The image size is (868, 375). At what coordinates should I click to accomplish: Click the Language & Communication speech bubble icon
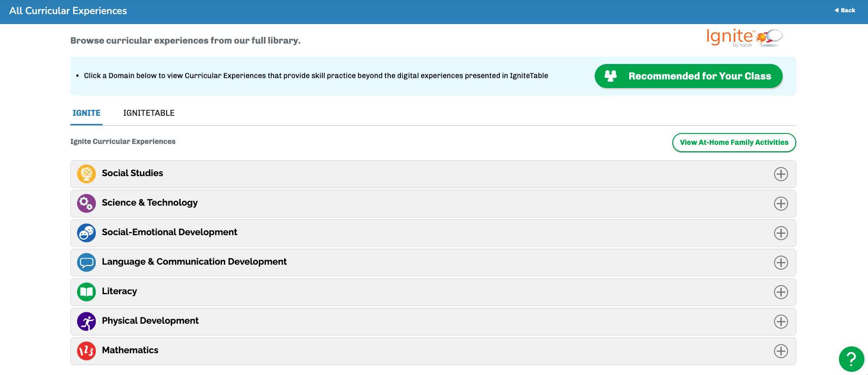(x=86, y=262)
